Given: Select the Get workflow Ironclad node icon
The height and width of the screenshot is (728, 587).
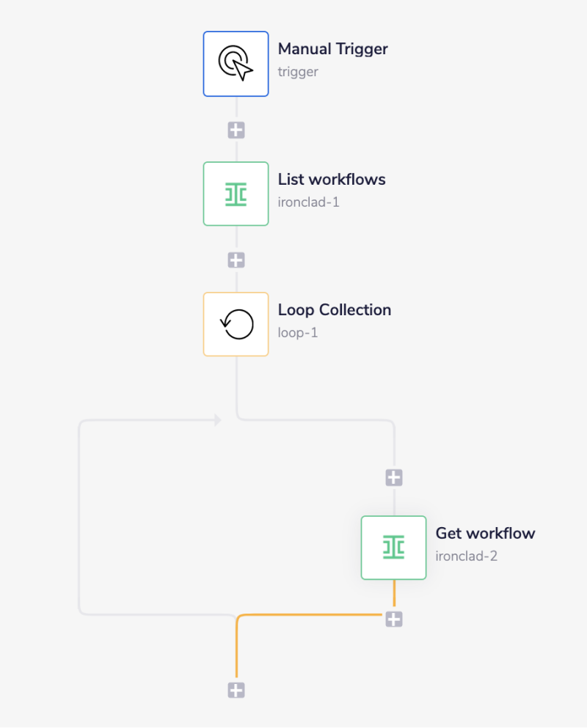Looking at the screenshot, I should click(394, 547).
